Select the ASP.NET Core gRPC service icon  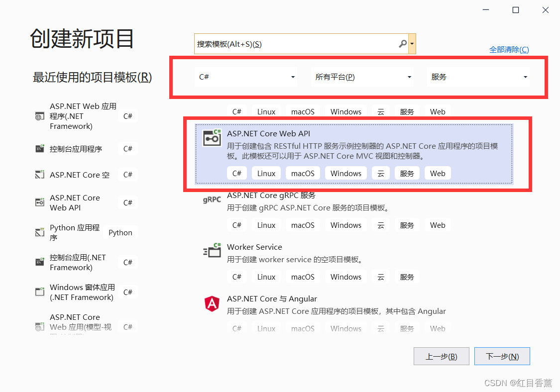coord(212,199)
